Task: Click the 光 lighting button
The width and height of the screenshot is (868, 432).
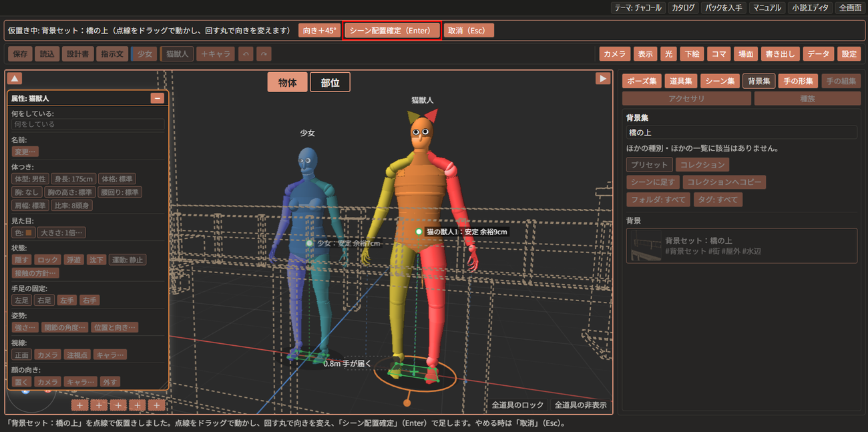Action: (x=668, y=54)
